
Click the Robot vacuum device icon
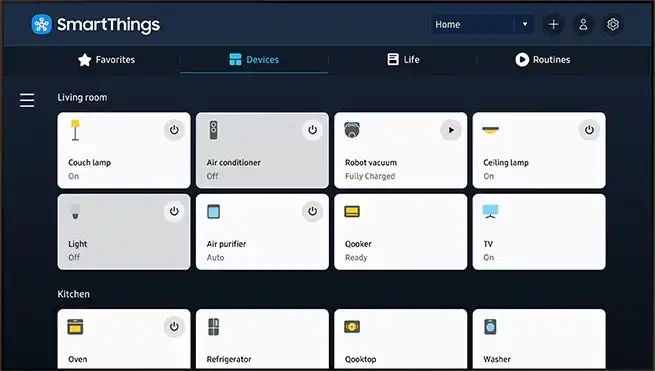[x=352, y=130]
